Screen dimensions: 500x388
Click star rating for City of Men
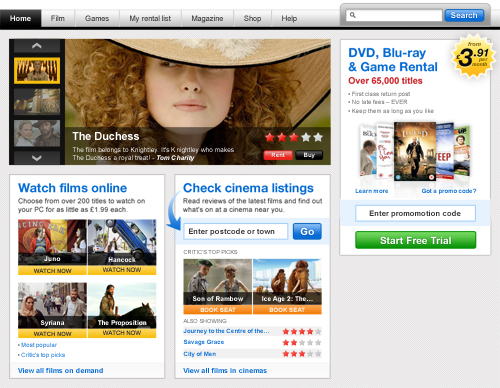[302, 354]
